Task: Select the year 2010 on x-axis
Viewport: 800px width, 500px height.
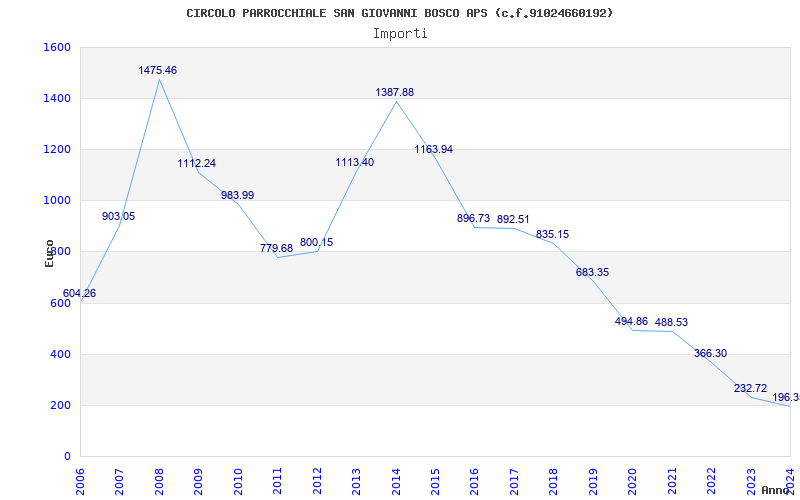Action: point(238,481)
